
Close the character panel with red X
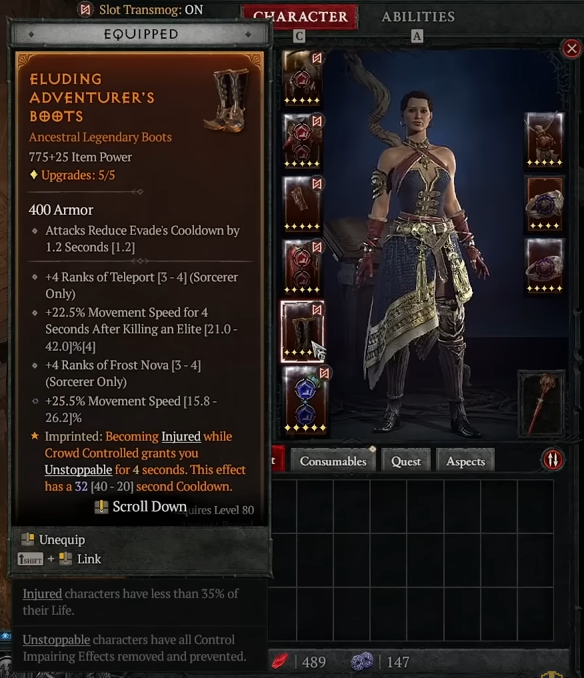[x=571, y=48]
